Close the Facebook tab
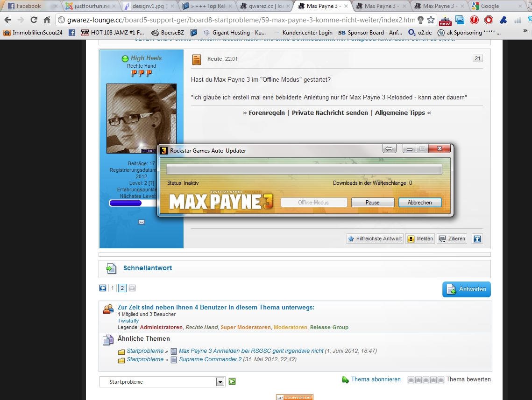This screenshot has width=532, height=400. [56, 6]
